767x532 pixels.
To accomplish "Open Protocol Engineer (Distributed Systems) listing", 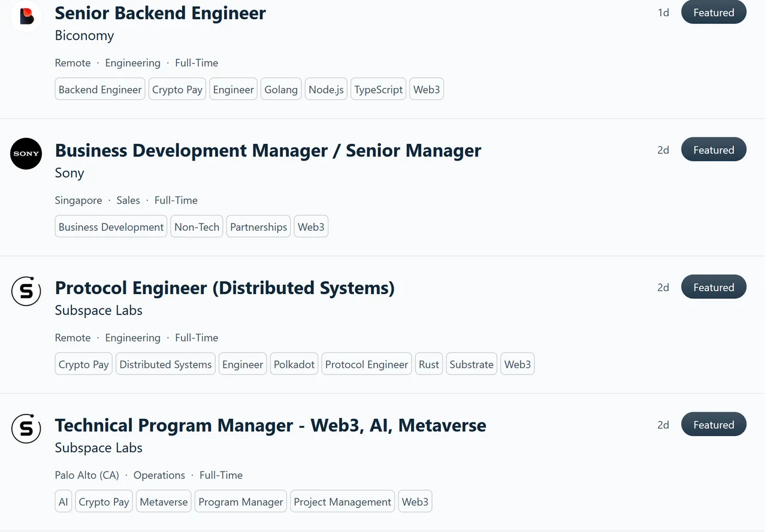I will click(x=225, y=288).
